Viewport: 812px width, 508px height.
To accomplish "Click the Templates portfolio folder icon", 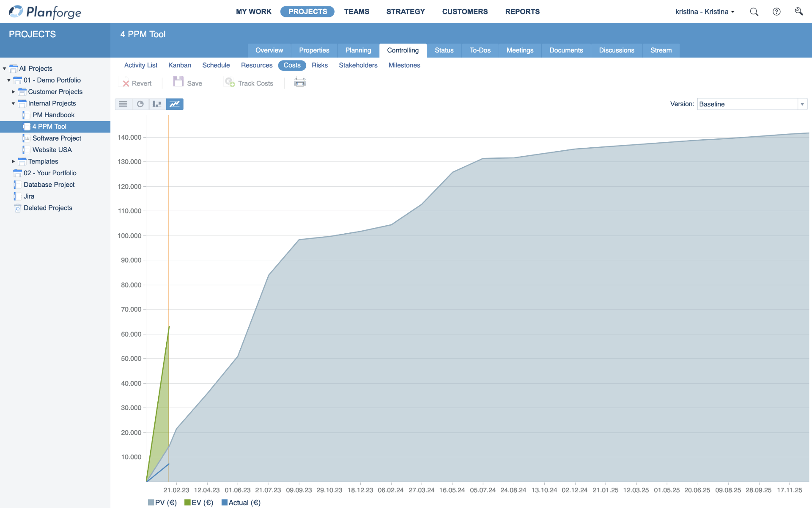I will pyautogui.click(x=22, y=162).
